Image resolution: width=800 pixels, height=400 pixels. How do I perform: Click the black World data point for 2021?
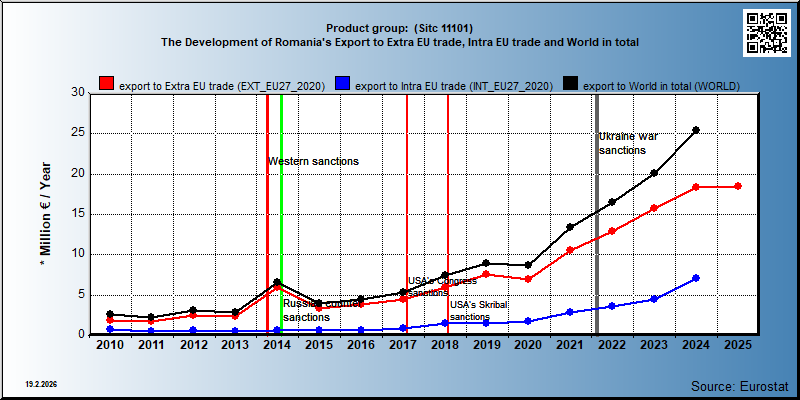click(570, 227)
